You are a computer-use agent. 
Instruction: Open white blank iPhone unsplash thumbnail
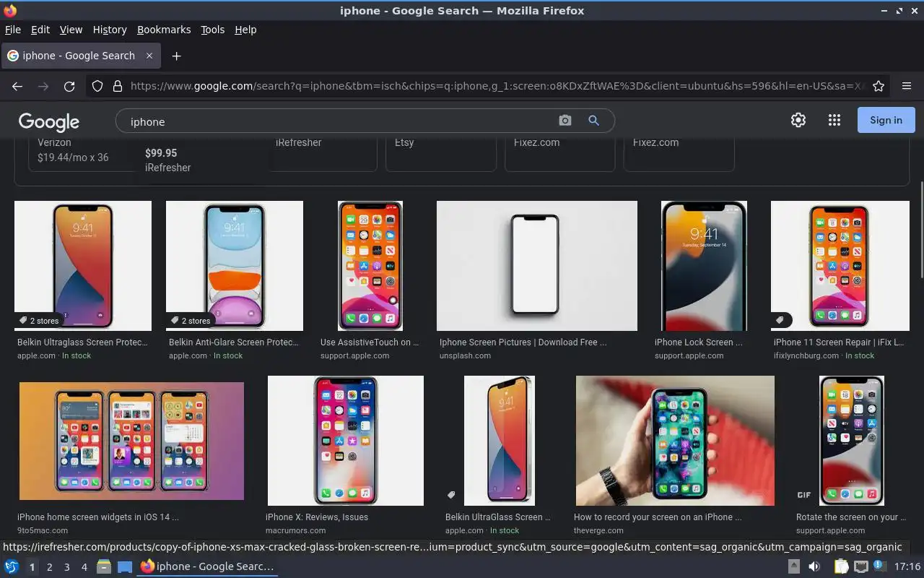537,266
